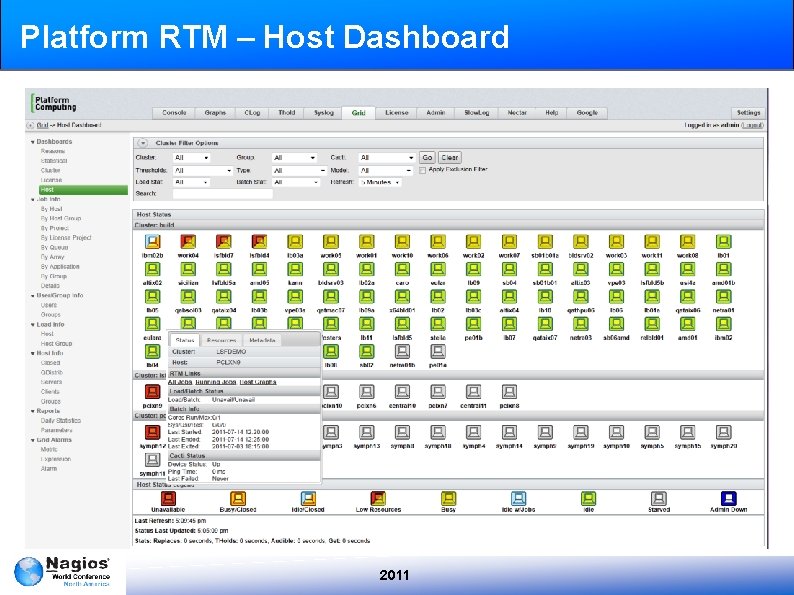Click the symph12 unavailable host icon
Viewport: 794px width, 595px height.
coord(152,432)
